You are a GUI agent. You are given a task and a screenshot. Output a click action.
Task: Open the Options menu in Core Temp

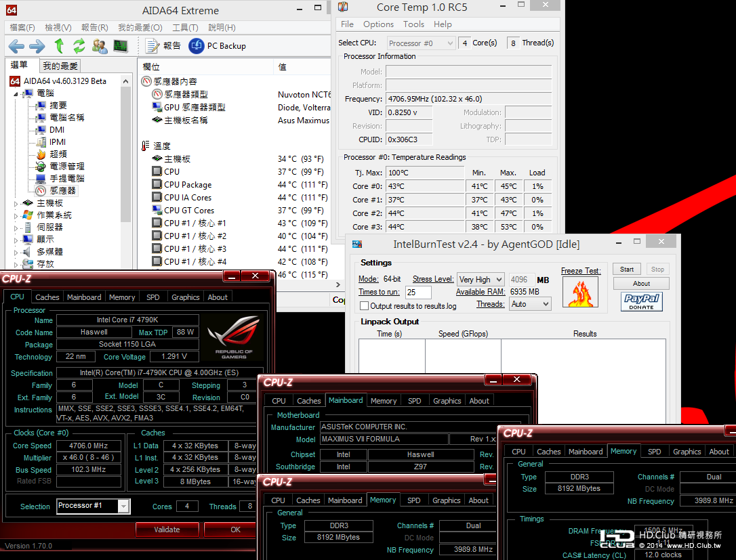click(378, 24)
